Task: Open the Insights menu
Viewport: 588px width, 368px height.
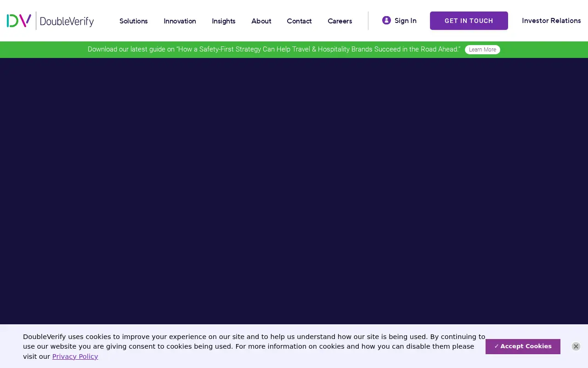Action: pos(224,21)
